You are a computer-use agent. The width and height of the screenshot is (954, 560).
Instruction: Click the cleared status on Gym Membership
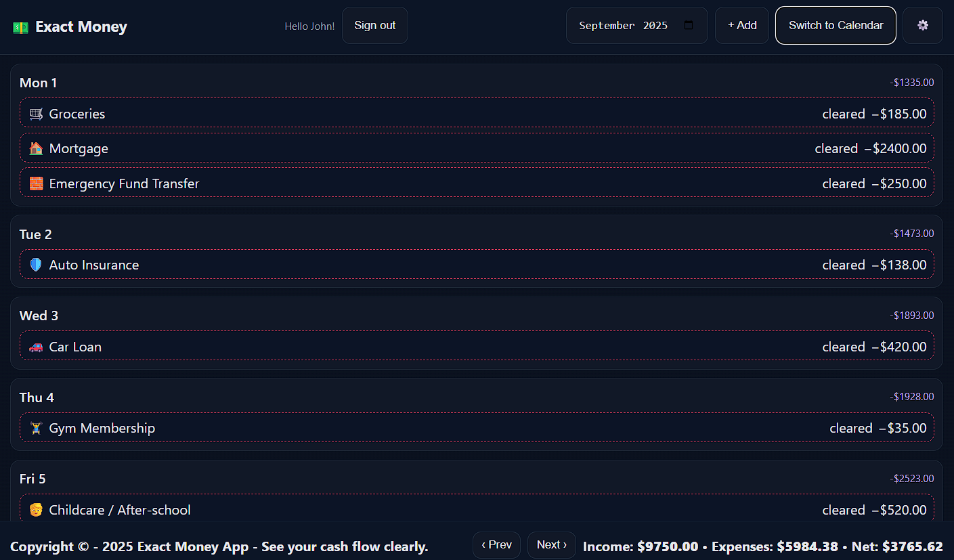(850, 428)
